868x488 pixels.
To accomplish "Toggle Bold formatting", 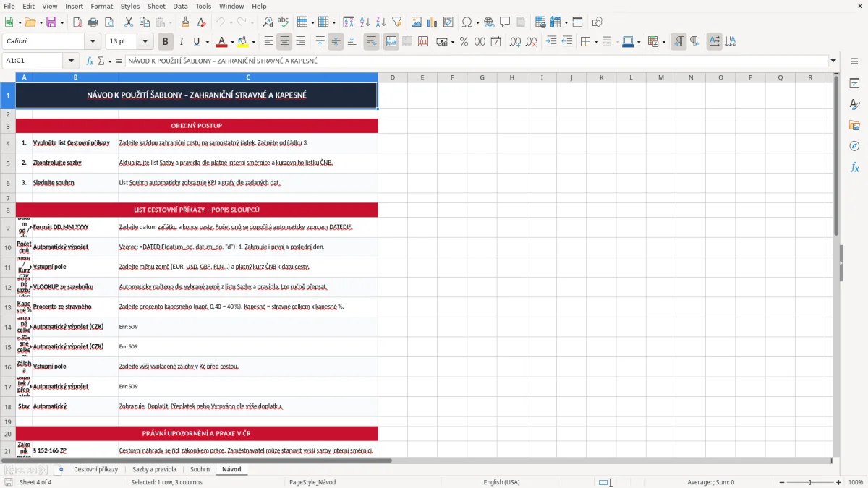I will click(x=166, y=41).
